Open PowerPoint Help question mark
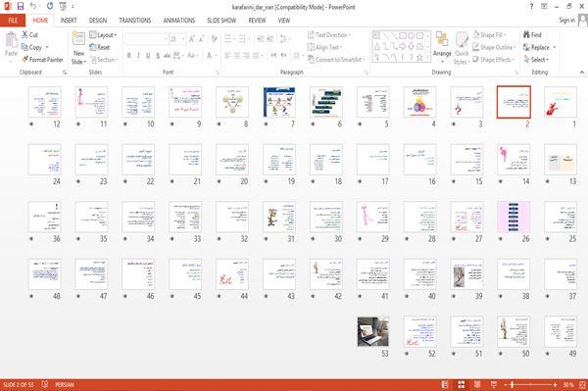The image size is (588, 391). (x=531, y=7)
